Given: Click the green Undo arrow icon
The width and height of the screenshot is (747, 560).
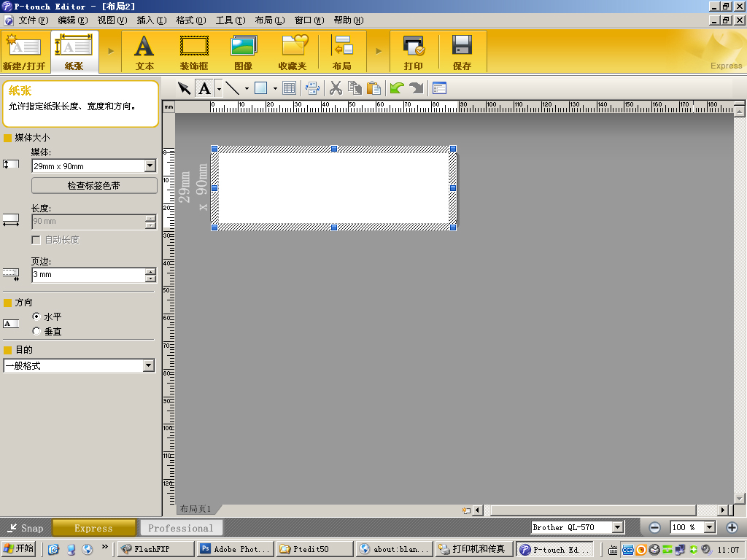Looking at the screenshot, I should tap(396, 88).
